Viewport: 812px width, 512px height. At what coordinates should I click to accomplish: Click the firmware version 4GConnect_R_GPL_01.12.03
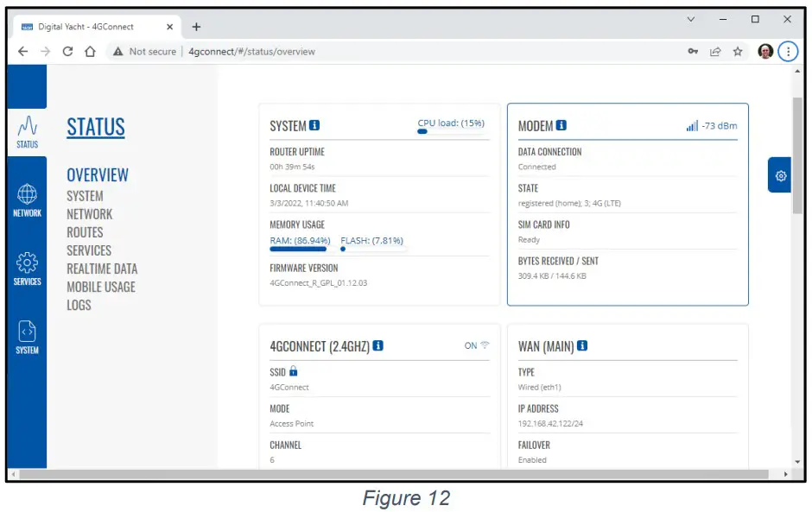[x=319, y=282]
